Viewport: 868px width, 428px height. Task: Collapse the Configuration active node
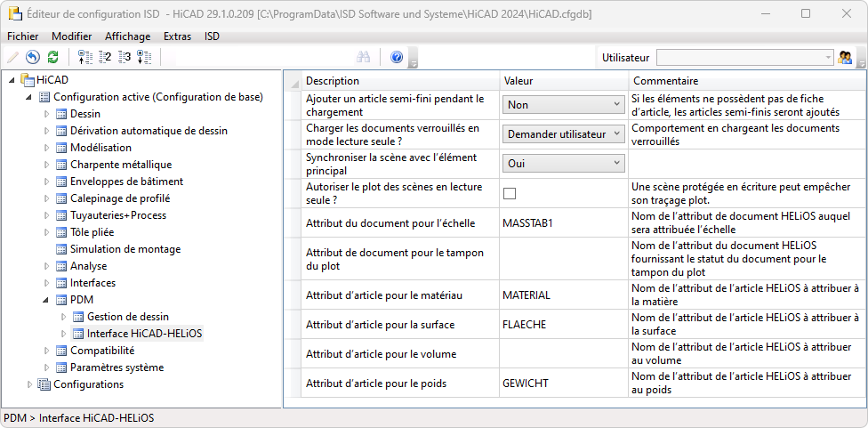click(30, 97)
